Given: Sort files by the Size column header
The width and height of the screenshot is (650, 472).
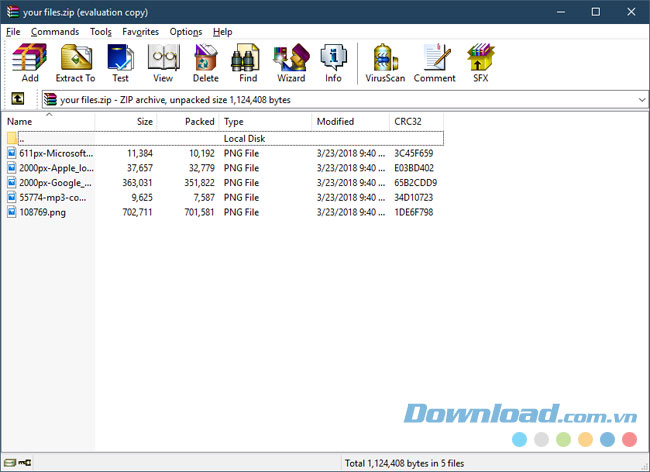Looking at the screenshot, I should click(x=127, y=121).
